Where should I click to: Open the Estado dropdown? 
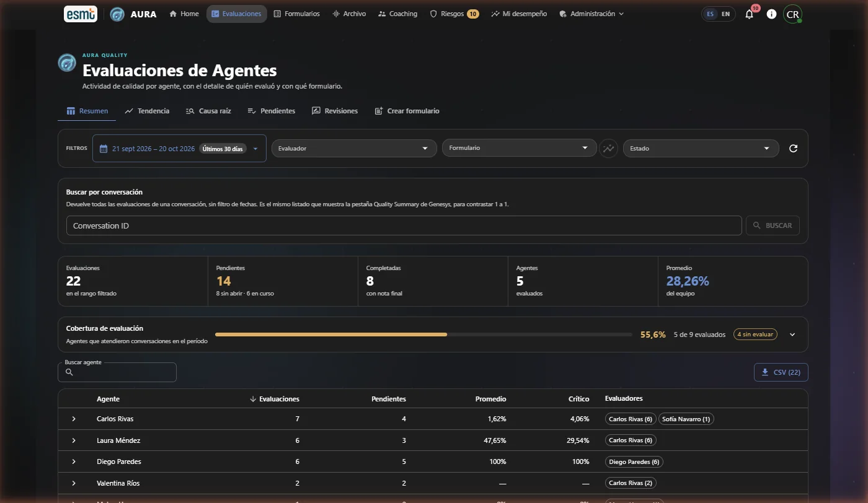[x=701, y=149]
